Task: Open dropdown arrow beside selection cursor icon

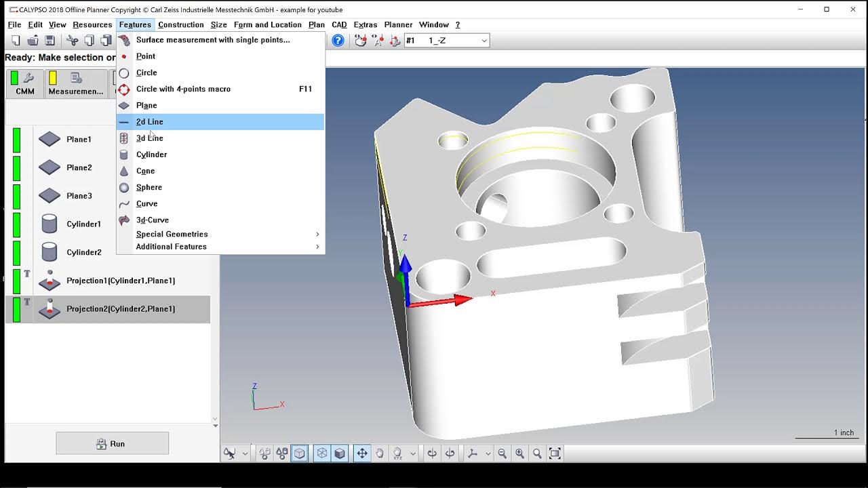Action: click(245, 453)
